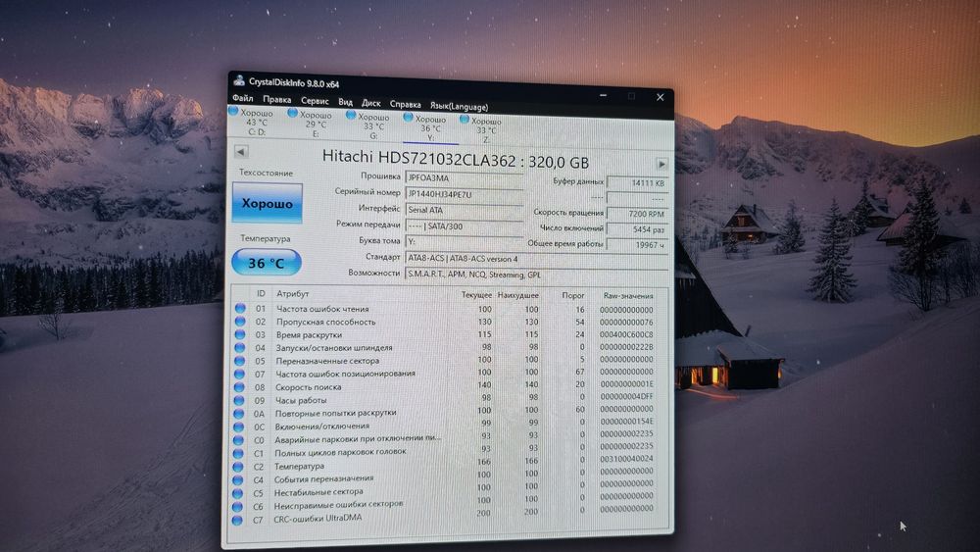The height and width of the screenshot is (552, 980).
Task: Select row Скорость поиска
Action: [443, 386]
